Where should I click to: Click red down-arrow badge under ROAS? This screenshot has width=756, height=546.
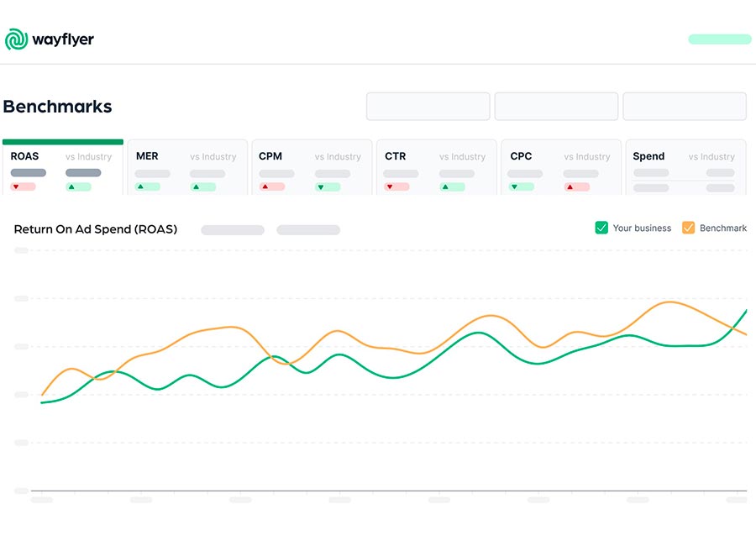click(x=23, y=186)
